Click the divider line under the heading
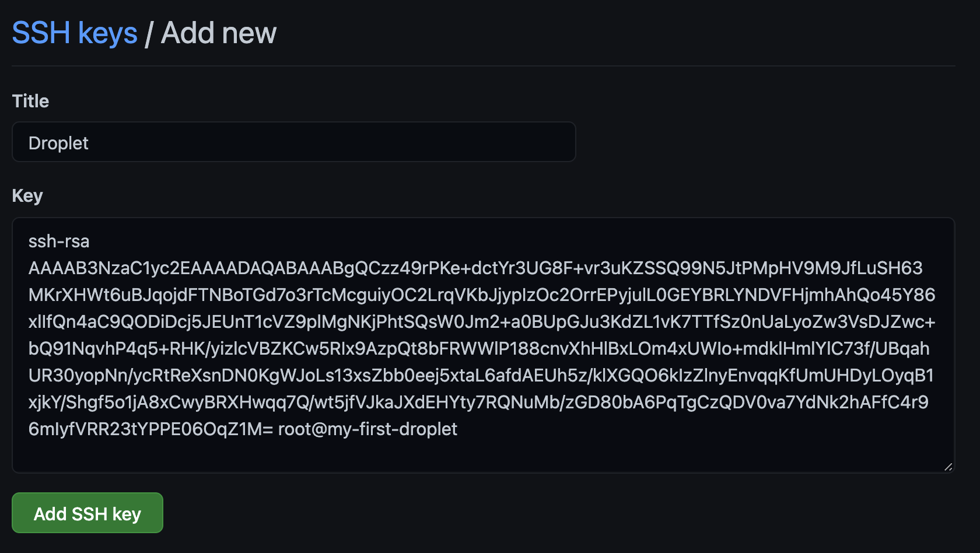Image resolution: width=980 pixels, height=553 pixels. [483, 66]
